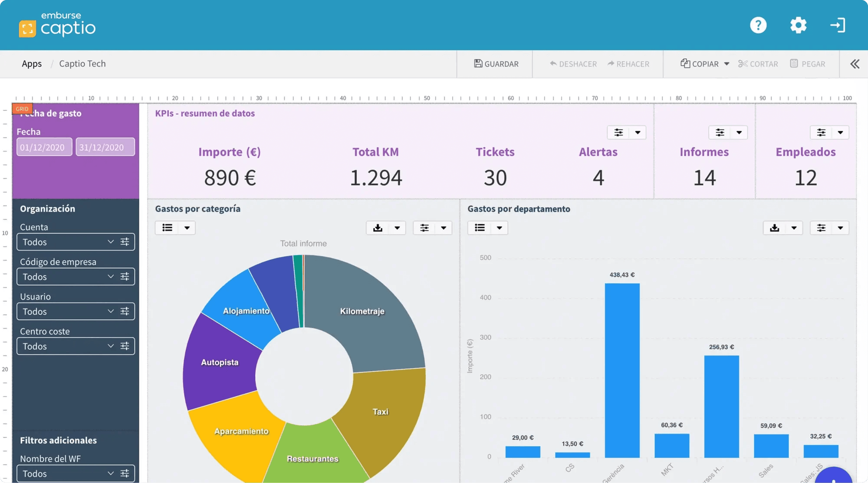Screen dimensions: 868x483
Task: Open dropdown arrow beside Informes settings
Action: point(739,132)
